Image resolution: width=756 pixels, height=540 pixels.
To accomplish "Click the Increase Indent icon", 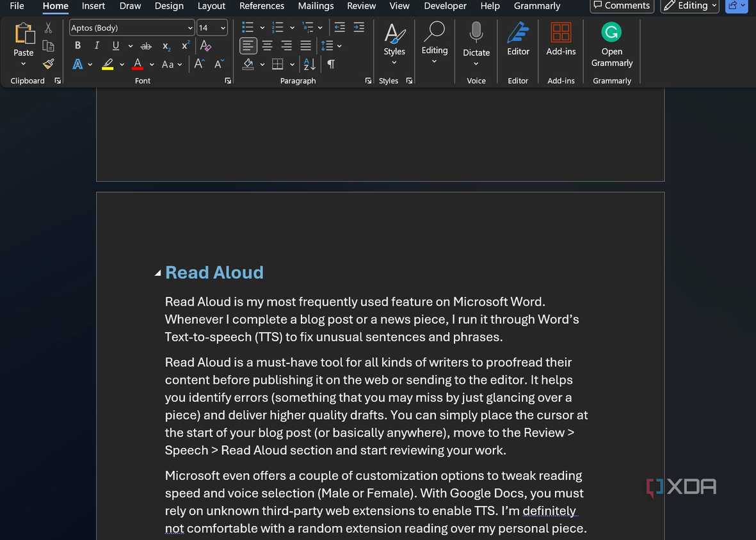I will [358, 28].
